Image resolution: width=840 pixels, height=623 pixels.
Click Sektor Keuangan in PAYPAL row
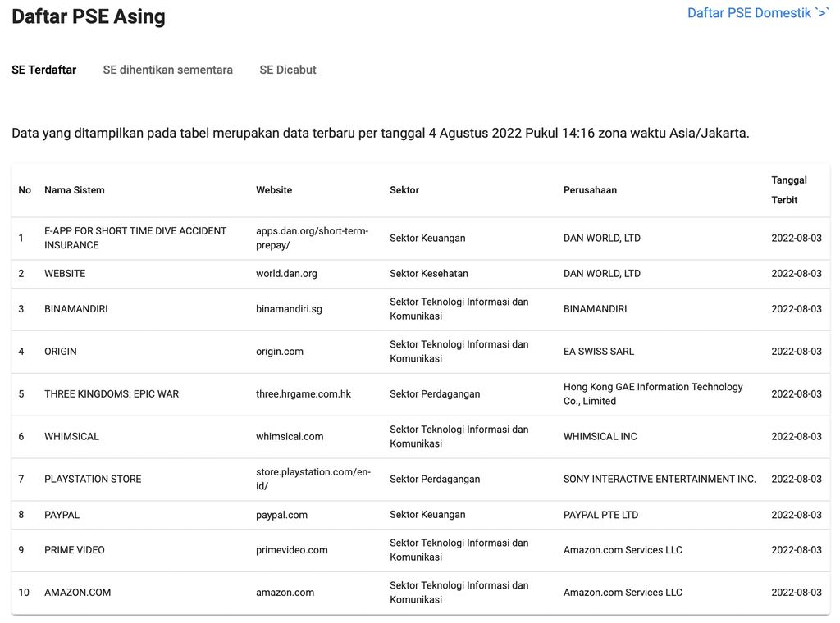pyautogui.click(x=427, y=515)
